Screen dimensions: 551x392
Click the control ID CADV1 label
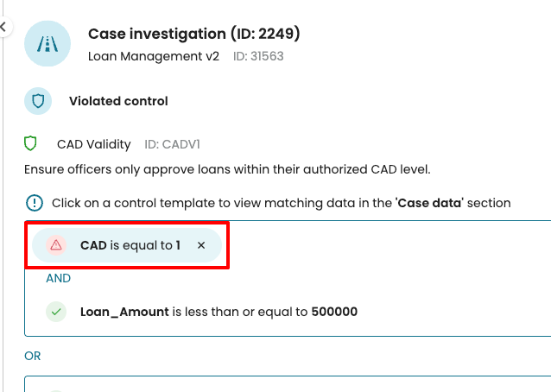pos(178,143)
